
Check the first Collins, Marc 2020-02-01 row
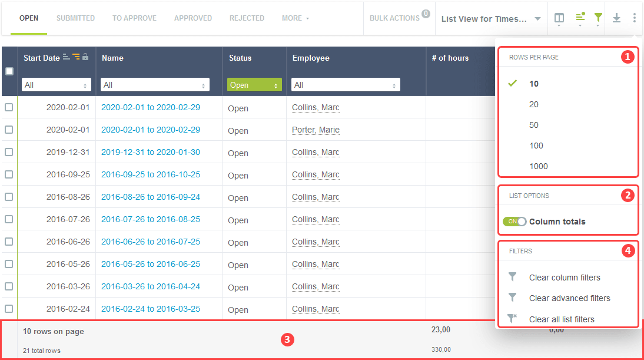tap(9, 107)
